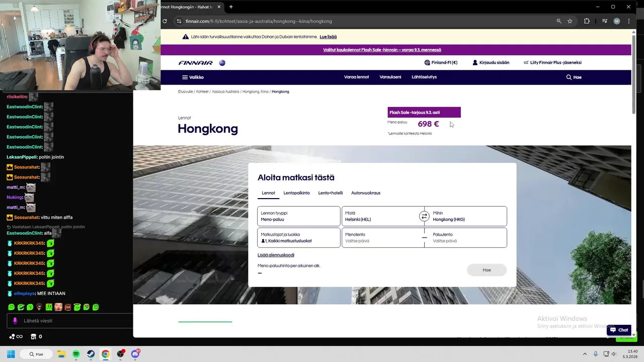Screen dimensions: 644x362
Task: Open Spotify from the taskbar
Action: click(76, 354)
